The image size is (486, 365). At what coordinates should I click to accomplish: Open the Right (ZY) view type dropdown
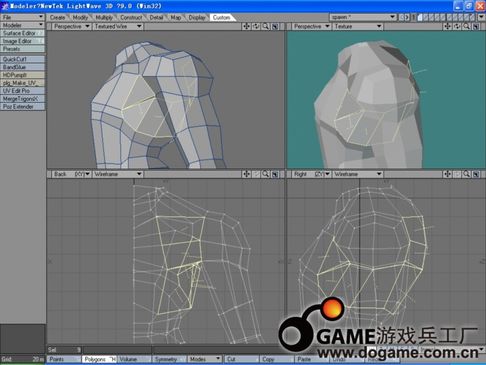click(311, 174)
